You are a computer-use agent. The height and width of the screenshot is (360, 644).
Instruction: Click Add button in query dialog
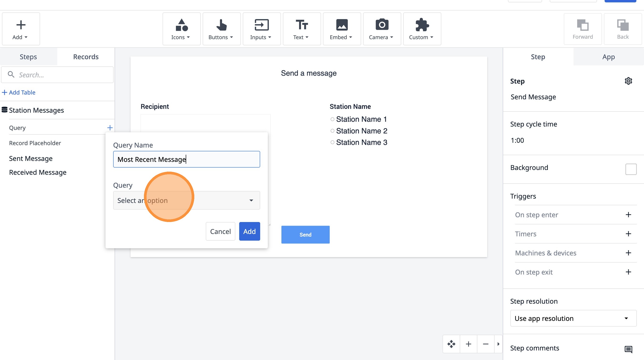249,231
